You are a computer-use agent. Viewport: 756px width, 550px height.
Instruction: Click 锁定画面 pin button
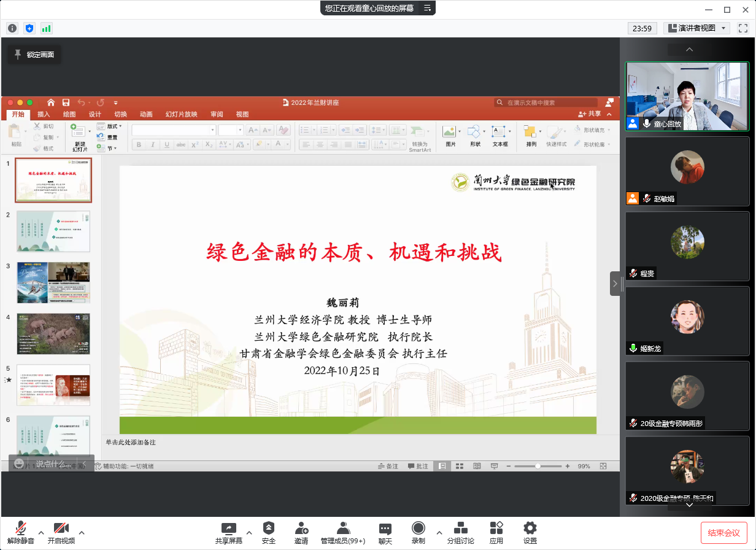pos(34,55)
